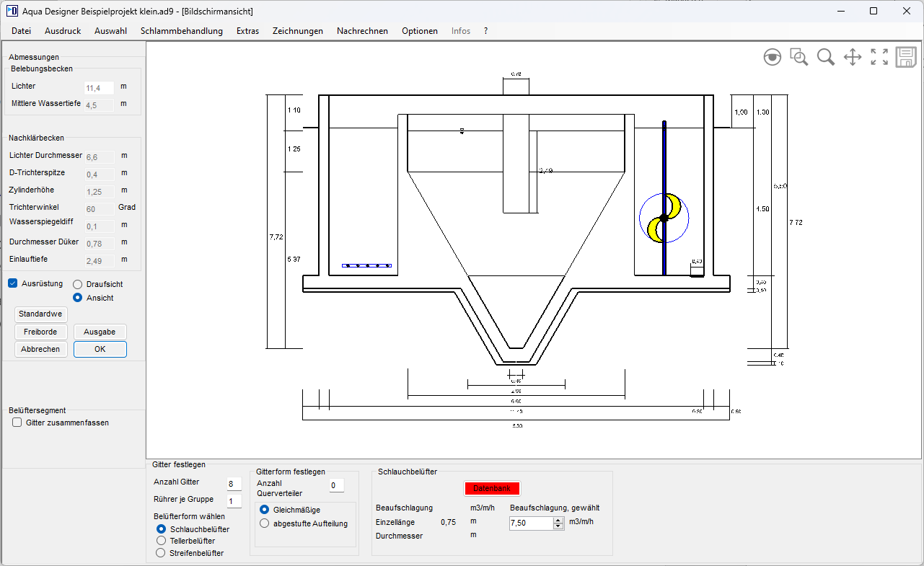This screenshot has width=924, height=566.
Task: Decrease Beaufschlagung value with down arrow
Action: [558, 526]
